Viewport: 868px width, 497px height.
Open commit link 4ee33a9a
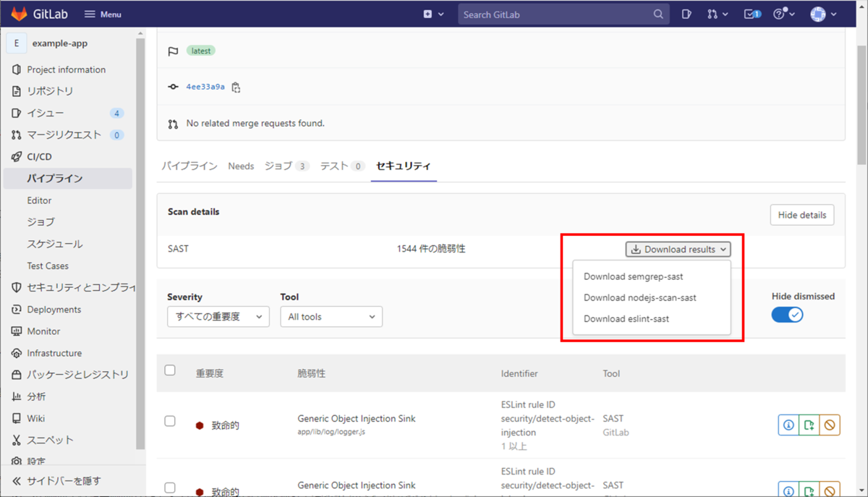pos(205,87)
